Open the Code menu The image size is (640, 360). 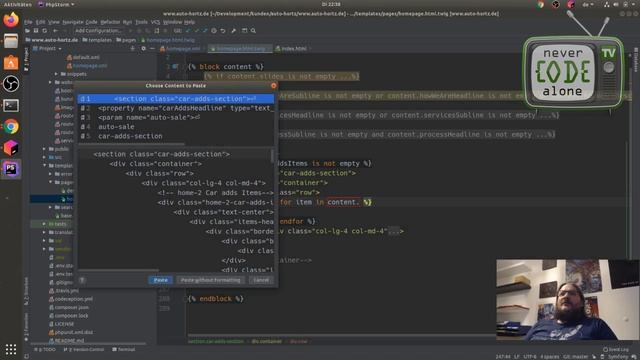pos(91,22)
